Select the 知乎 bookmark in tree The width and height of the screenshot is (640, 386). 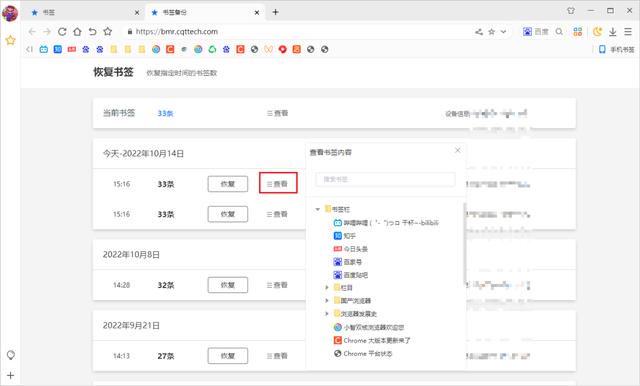[x=345, y=236]
